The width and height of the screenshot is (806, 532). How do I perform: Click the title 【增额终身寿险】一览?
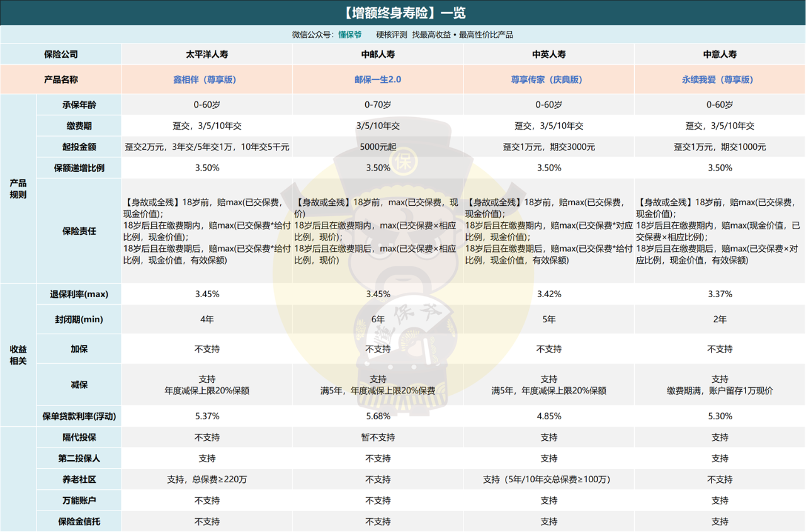403,13
